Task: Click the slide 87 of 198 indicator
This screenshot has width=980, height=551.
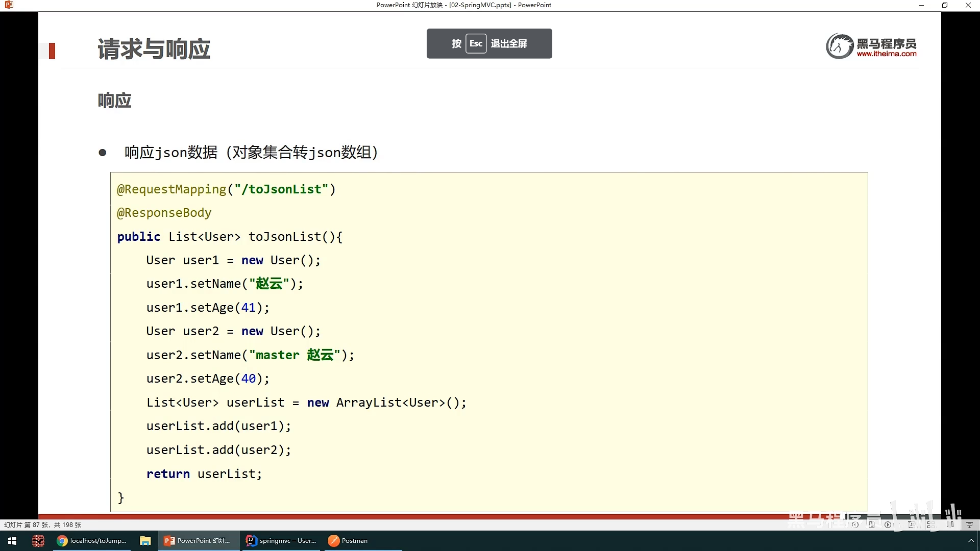Action: (x=43, y=524)
